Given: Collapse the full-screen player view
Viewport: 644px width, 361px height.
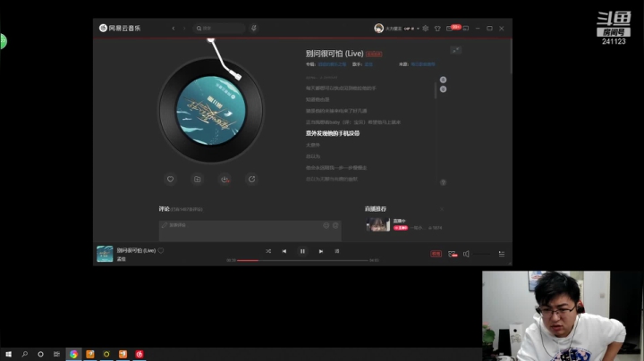Looking at the screenshot, I should point(456,50).
